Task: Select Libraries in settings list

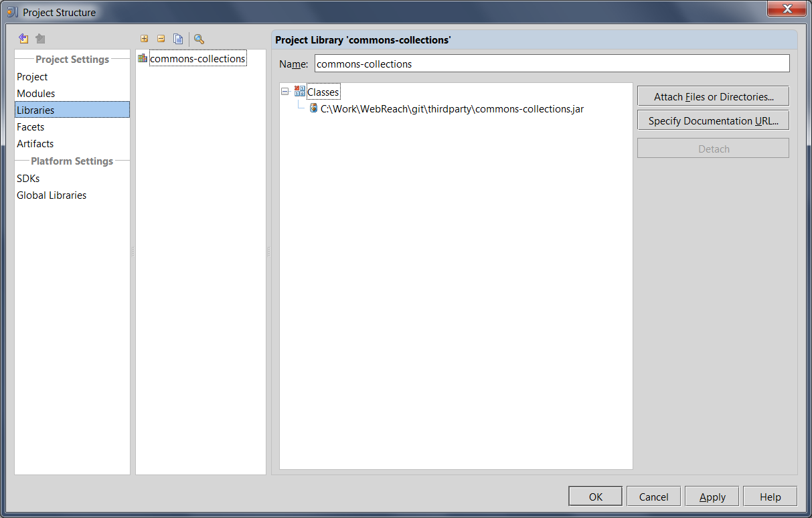Action: 72,110
